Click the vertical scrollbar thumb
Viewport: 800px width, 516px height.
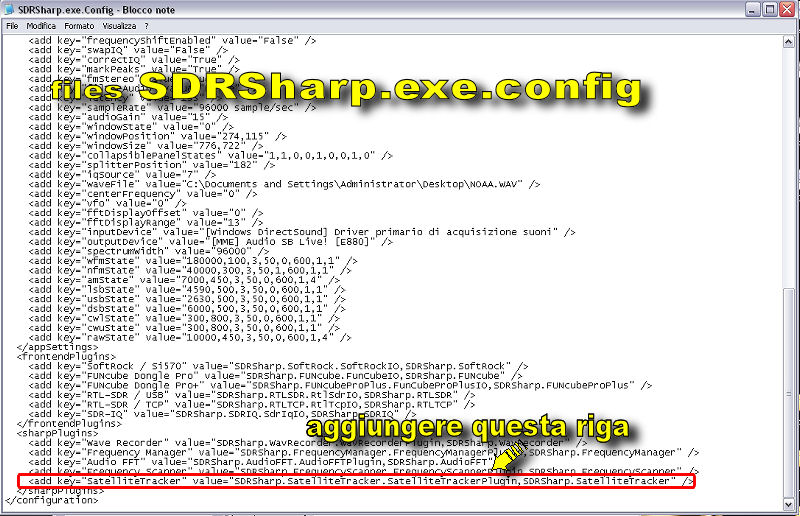tap(788, 394)
